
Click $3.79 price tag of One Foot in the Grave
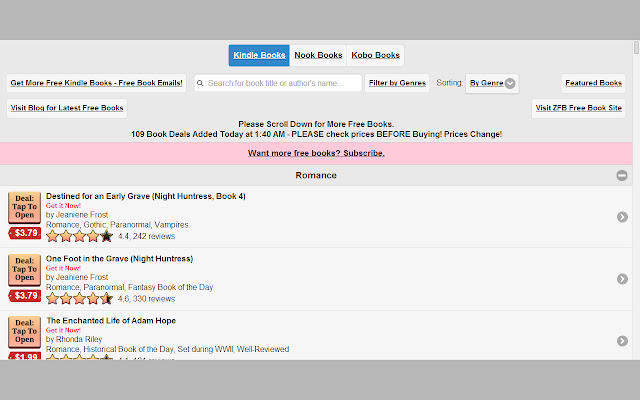click(x=25, y=296)
